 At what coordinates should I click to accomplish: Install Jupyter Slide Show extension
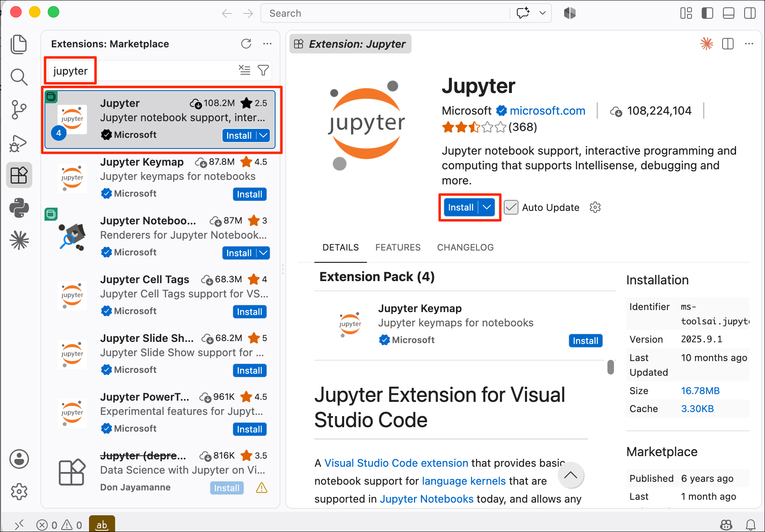tap(249, 370)
